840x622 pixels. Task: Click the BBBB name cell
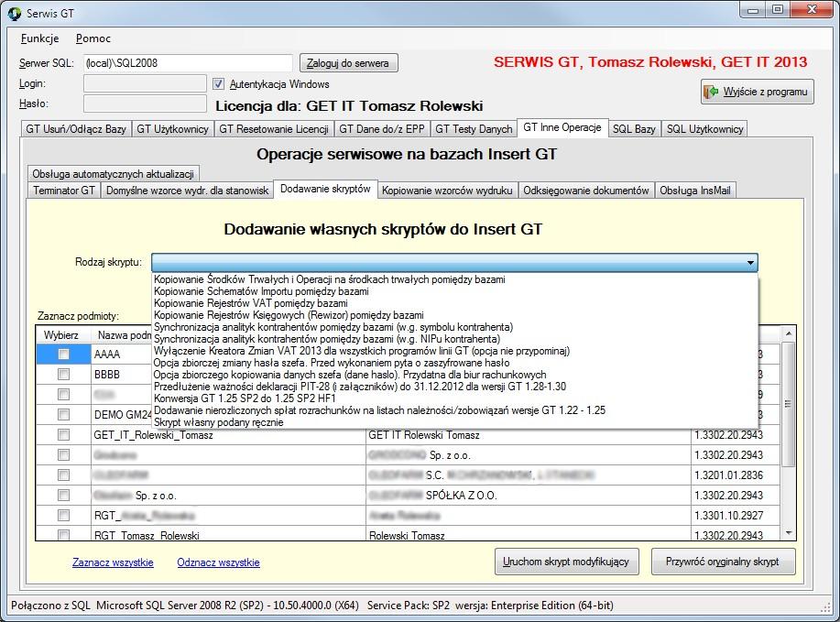tap(122, 375)
